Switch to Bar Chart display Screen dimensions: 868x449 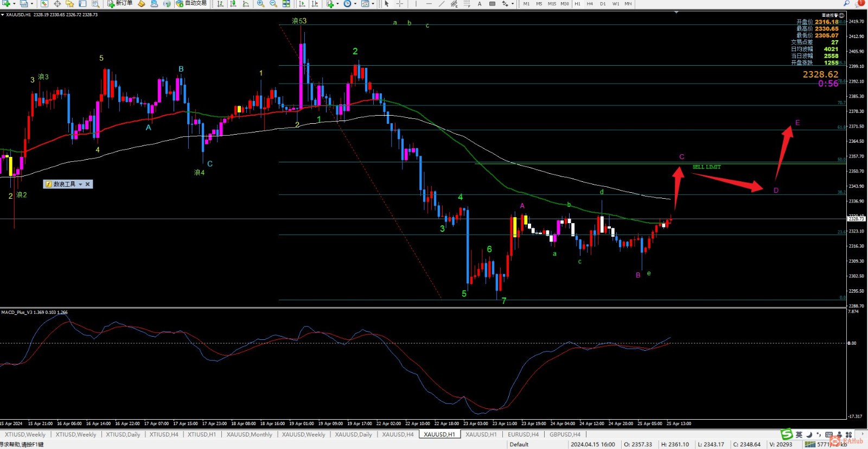click(220, 4)
